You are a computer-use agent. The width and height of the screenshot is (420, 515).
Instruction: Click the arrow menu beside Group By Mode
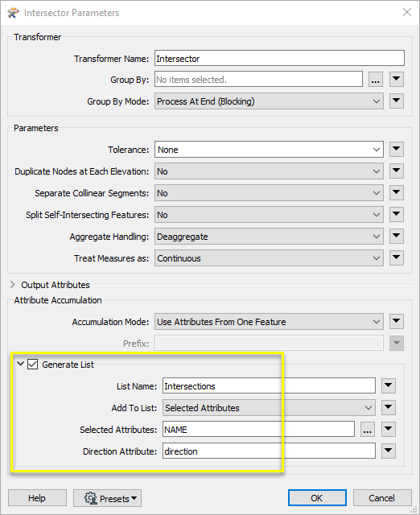397,101
